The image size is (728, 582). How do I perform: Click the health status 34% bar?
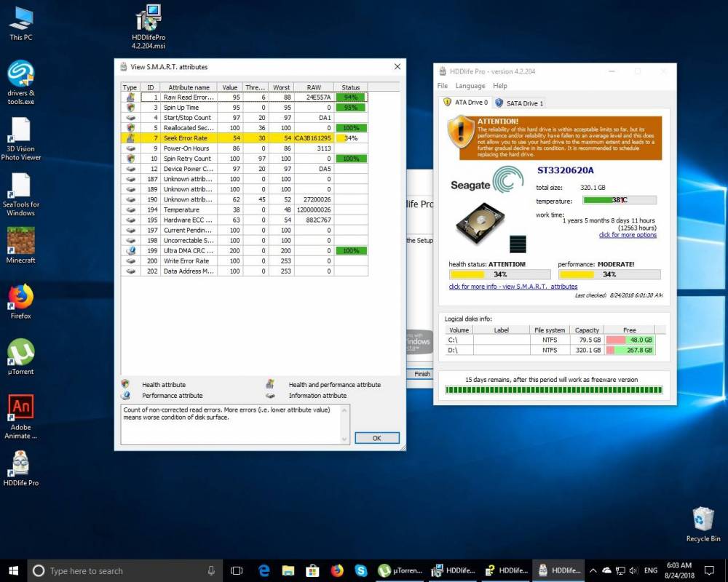[x=499, y=274]
